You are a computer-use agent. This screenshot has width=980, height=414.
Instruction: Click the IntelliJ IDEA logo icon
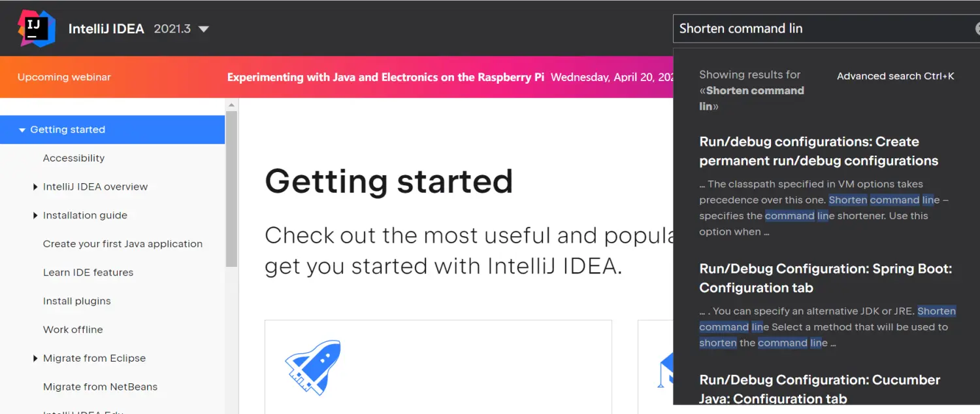[x=37, y=28]
